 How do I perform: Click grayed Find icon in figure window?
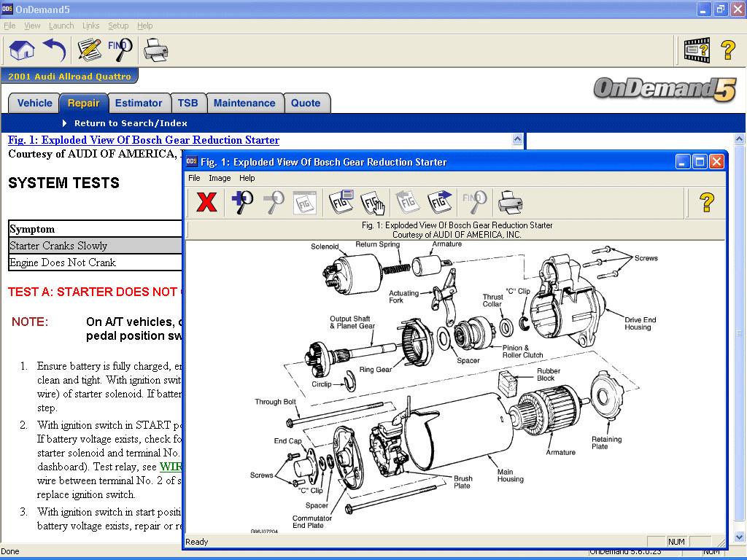[x=474, y=203]
